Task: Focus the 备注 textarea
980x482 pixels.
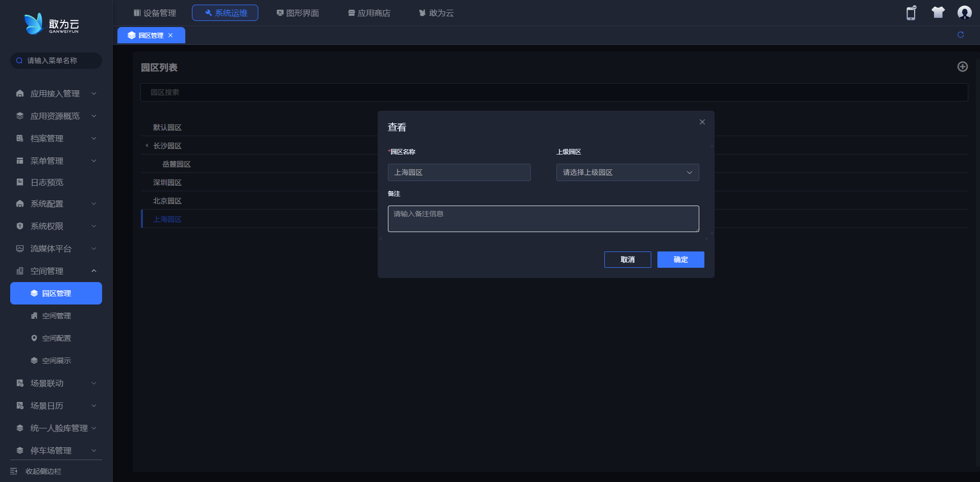Action: click(x=544, y=219)
